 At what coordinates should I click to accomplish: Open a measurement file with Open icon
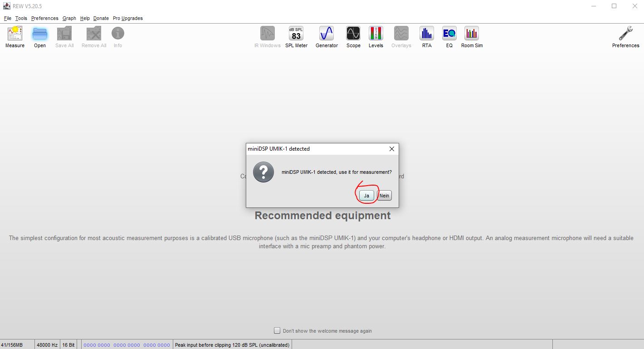40,37
